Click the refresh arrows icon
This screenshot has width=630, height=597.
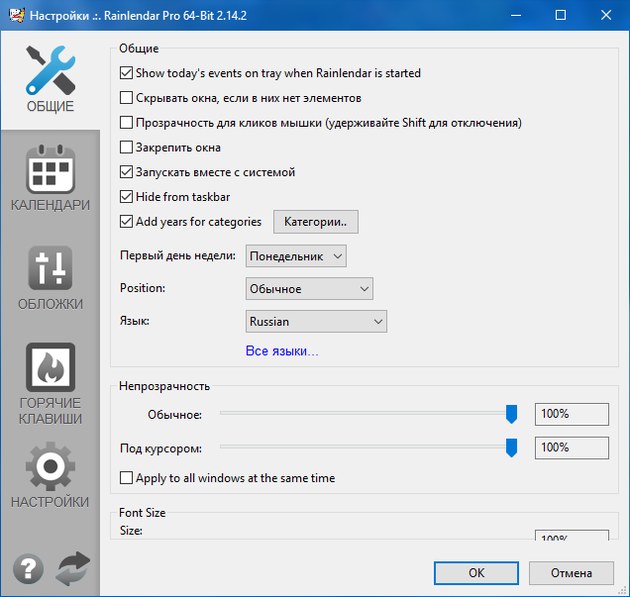click(73, 569)
